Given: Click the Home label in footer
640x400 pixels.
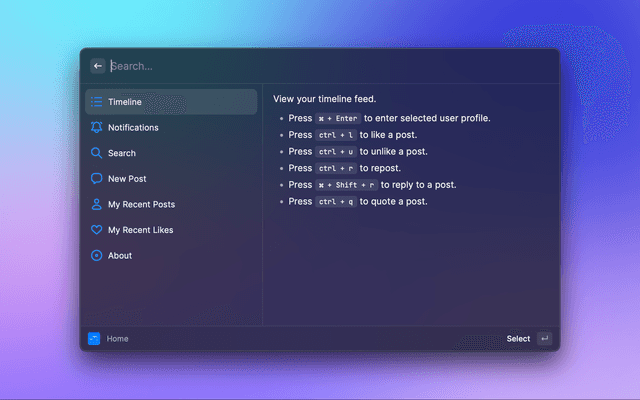Looking at the screenshot, I should [x=118, y=339].
